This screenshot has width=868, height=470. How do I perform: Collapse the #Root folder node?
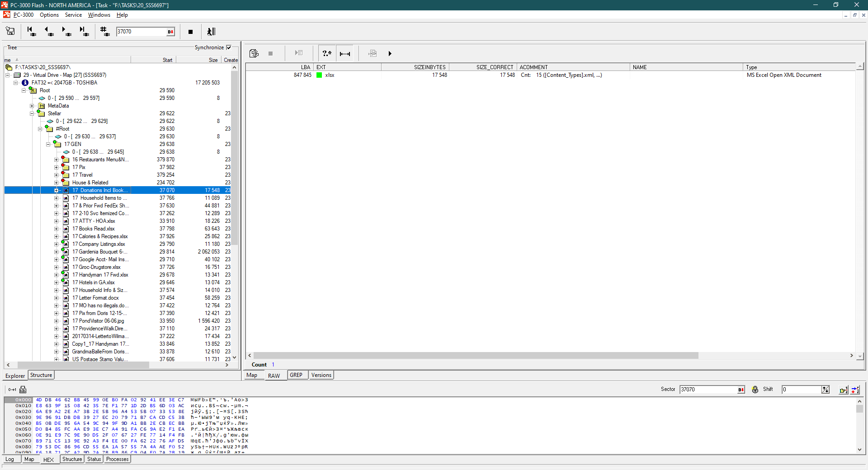coord(40,129)
